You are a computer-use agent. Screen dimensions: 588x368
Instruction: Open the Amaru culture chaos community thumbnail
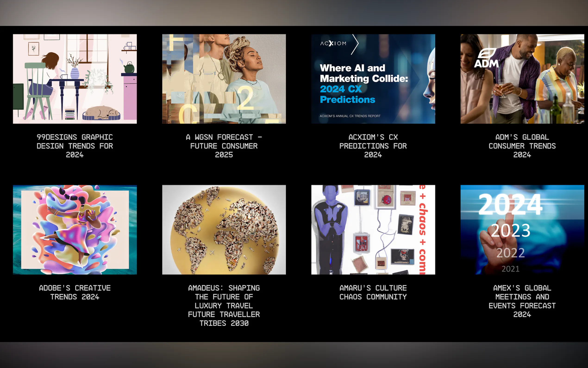click(x=373, y=230)
